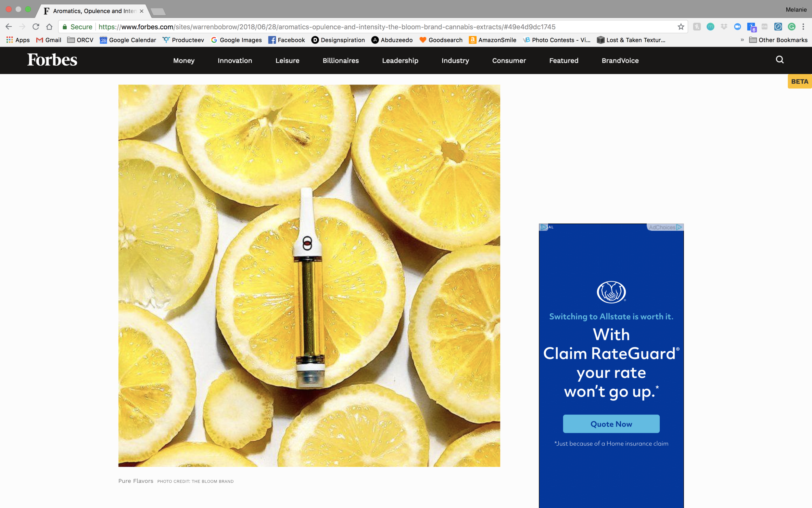This screenshot has width=812, height=508.
Task: Click the Secure padlock indicator
Action: click(x=77, y=27)
